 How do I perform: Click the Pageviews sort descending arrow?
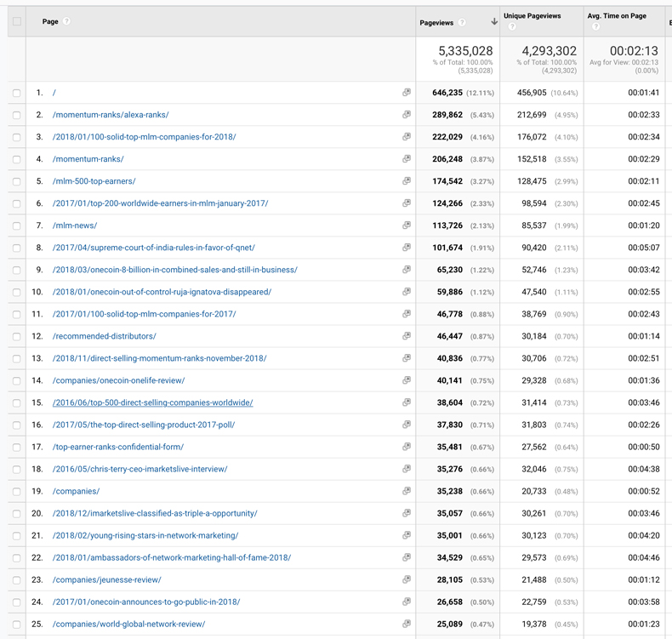(x=494, y=22)
